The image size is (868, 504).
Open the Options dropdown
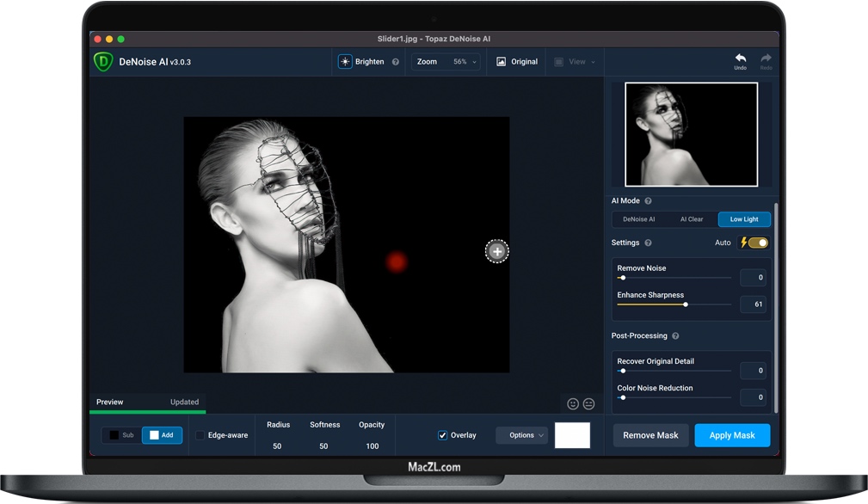[x=521, y=435]
